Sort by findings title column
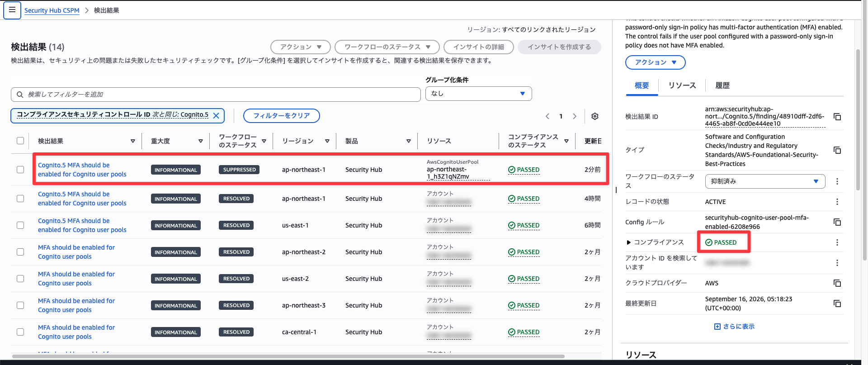Screen dimensions: 868x365 (133, 141)
